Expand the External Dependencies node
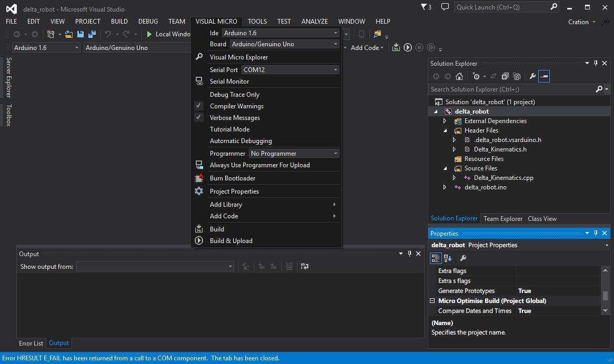The width and height of the screenshot is (614, 364). 445,121
